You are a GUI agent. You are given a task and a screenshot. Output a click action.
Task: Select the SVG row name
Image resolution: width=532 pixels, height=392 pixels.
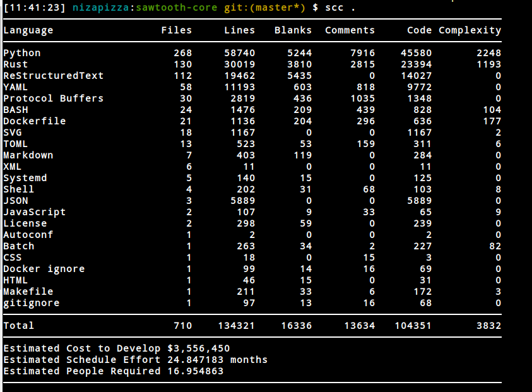[13, 133]
